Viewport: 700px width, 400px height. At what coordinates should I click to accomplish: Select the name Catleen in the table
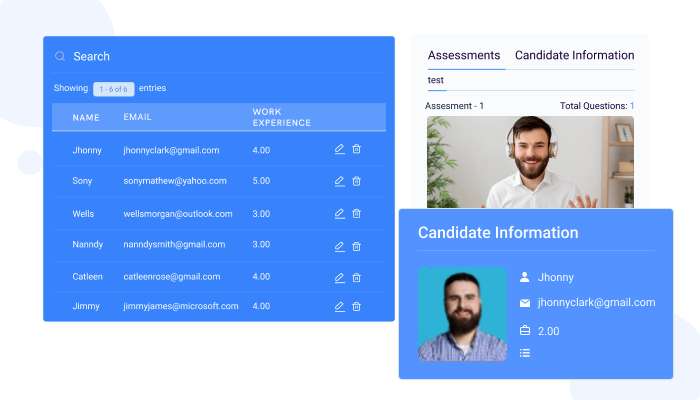(x=88, y=276)
